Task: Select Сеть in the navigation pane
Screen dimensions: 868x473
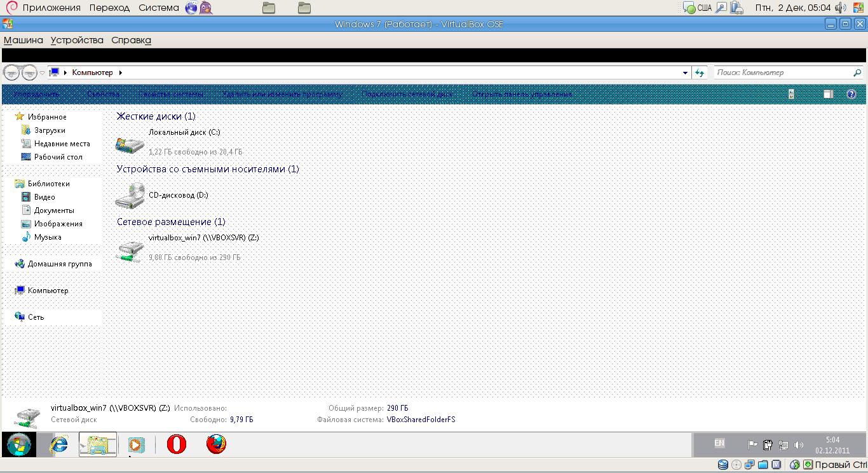Action: coord(36,317)
